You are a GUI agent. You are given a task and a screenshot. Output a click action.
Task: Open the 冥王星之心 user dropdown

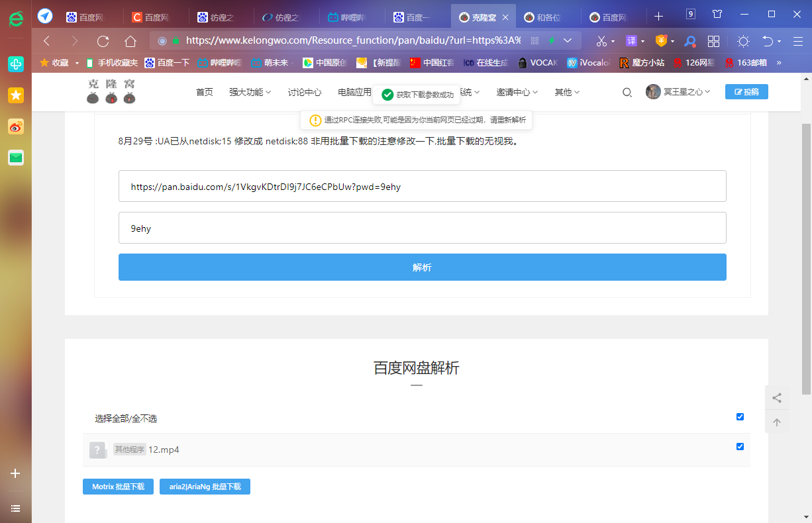[687, 92]
